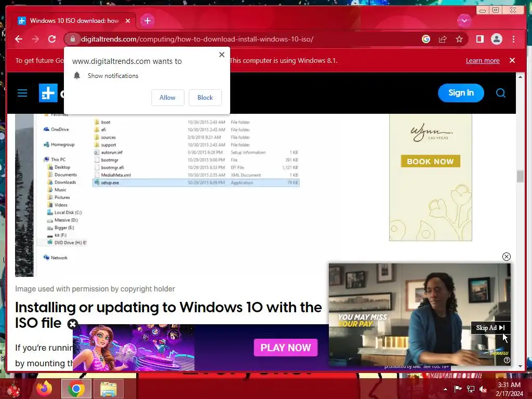532x399 pixels.
Task: Share this page icon
Action: click(443, 39)
